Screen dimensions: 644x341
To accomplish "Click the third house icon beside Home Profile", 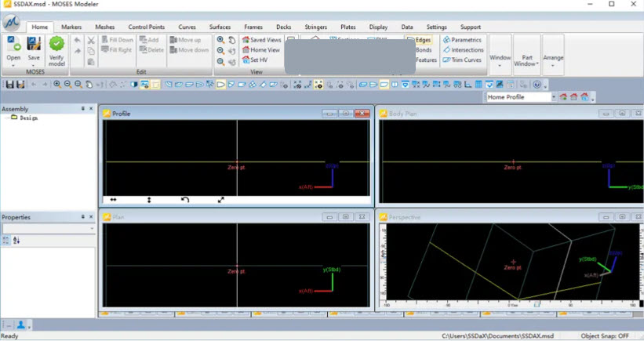I will [x=584, y=97].
